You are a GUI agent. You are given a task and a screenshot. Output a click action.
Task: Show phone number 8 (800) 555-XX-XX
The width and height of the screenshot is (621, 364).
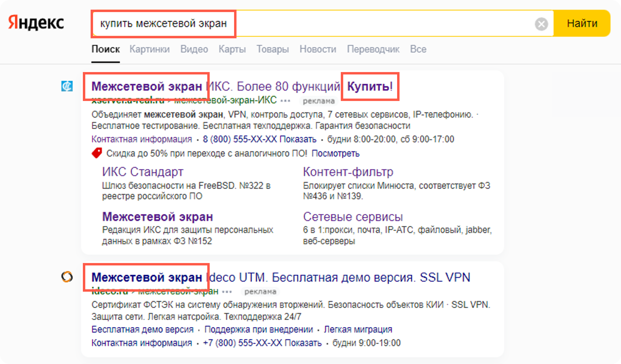tap(260, 139)
